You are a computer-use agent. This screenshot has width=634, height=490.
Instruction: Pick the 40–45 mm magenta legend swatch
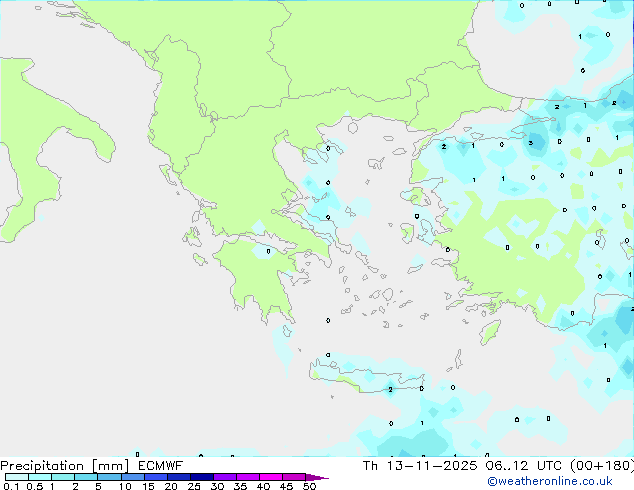click(271, 477)
